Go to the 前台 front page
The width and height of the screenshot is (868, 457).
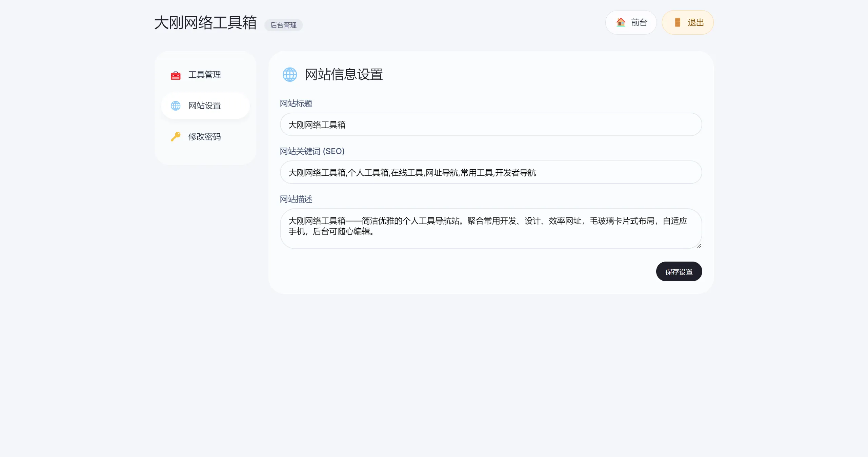point(631,22)
